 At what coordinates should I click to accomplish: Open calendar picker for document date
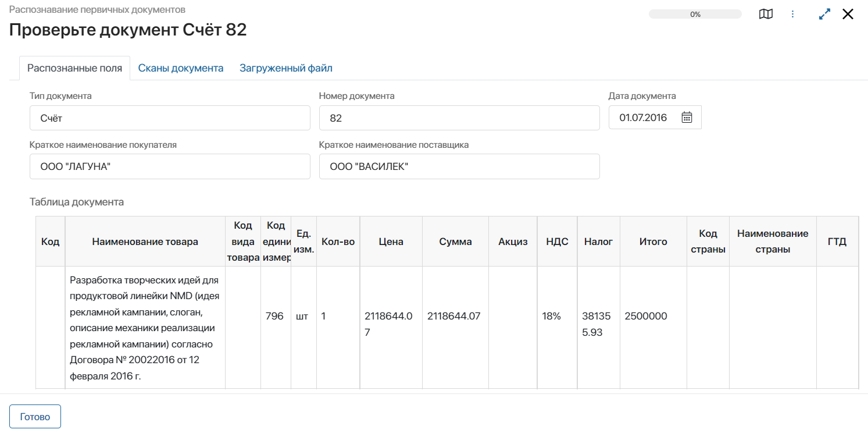tap(687, 118)
